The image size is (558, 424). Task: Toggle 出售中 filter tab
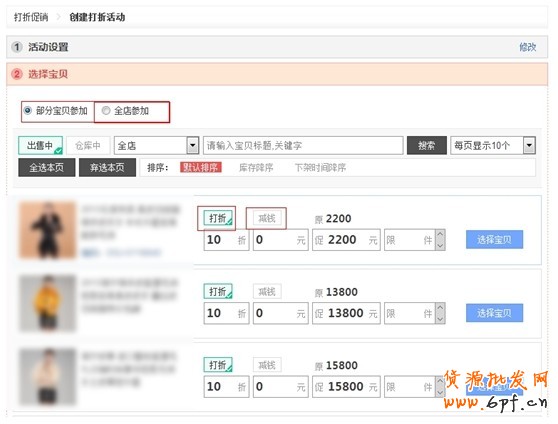(41, 146)
